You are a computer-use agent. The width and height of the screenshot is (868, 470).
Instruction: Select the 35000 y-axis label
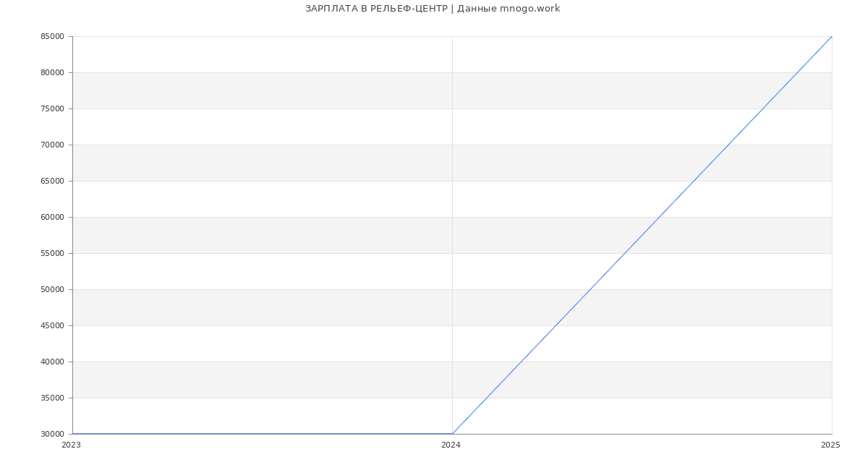pos(52,398)
